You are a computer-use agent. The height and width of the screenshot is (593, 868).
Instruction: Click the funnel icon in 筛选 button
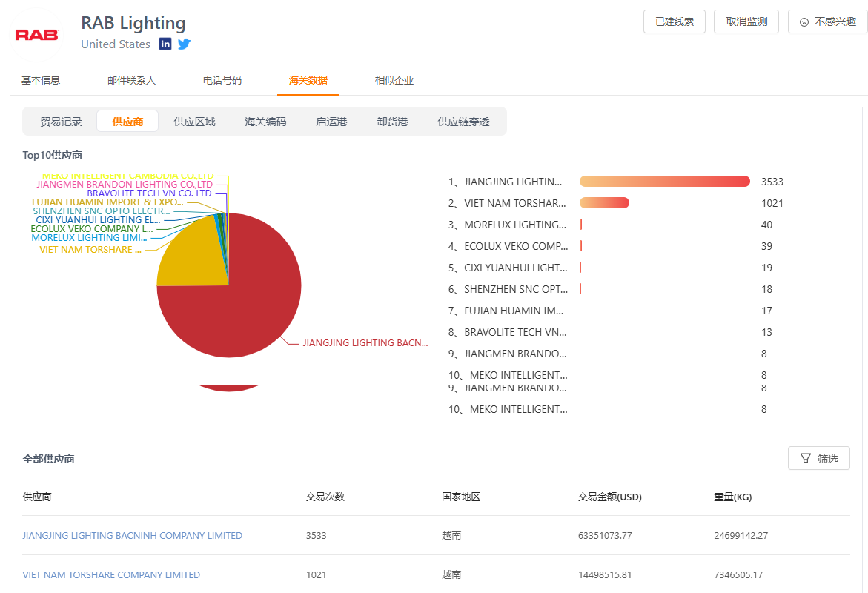click(806, 458)
